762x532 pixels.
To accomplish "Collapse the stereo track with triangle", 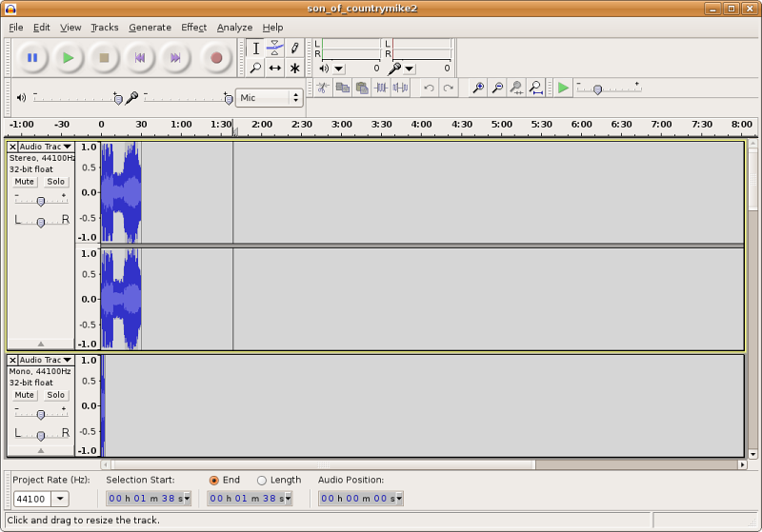I will (x=41, y=344).
